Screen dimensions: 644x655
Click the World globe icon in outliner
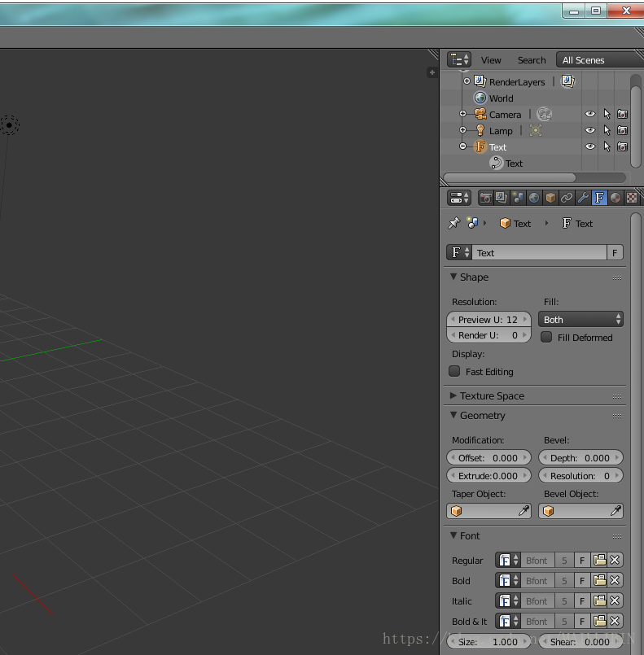click(x=480, y=98)
